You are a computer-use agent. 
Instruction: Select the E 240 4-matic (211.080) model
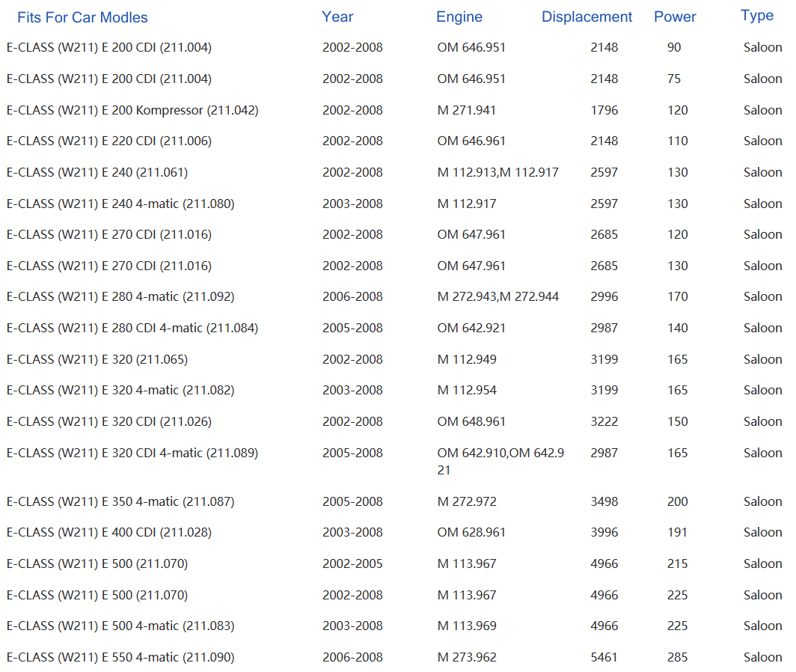click(120, 204)
